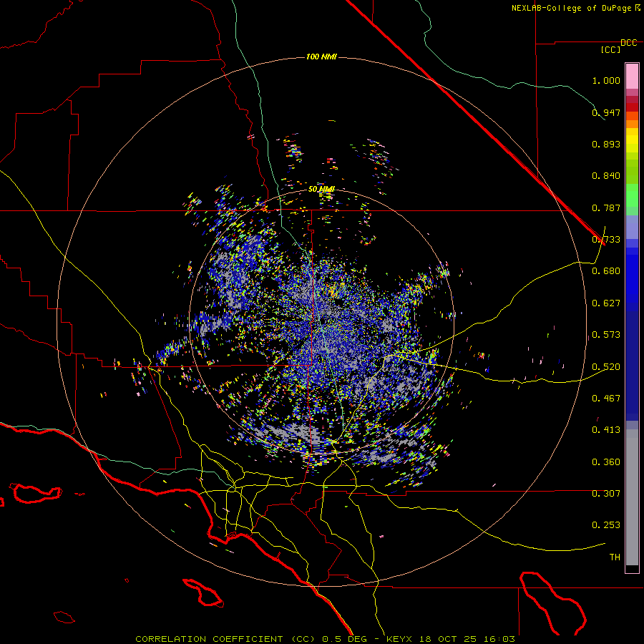Image resolution: width=644 pixels, height=644 pixels.
Task: Click the 18 OCT 25 16:03 timestamp
Action: point(468,639)
